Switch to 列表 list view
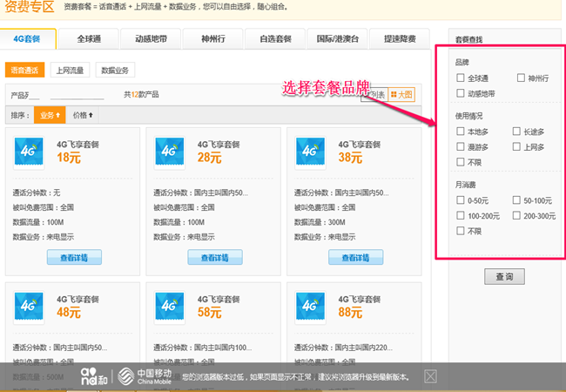The width and height of the screenshot is (566, 392). pyautogui.click(x=374, y=95)
